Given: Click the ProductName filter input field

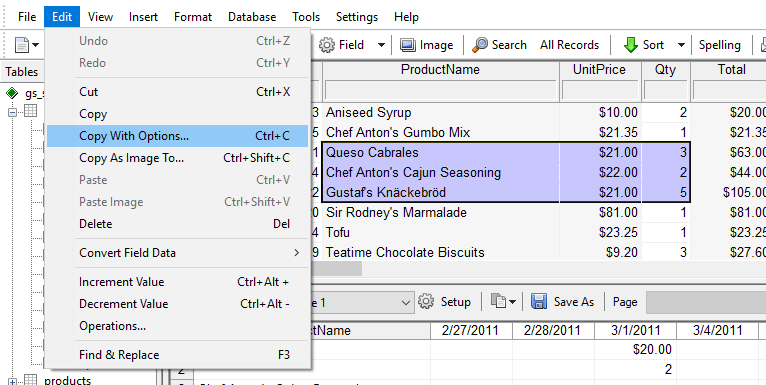Looking at the screenshot, I should [x=441, y=90].
